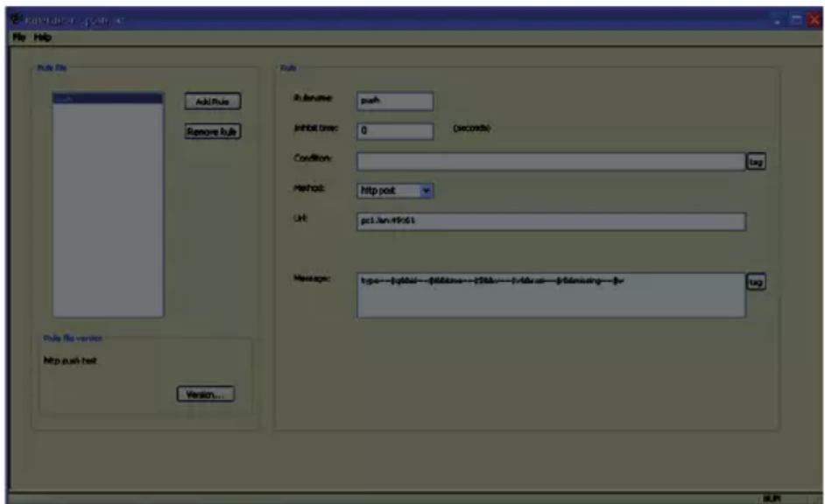825x504 pixels.
Task: Insert a tag next to Message
Action: pyautogui.click(x=756, y=283)
